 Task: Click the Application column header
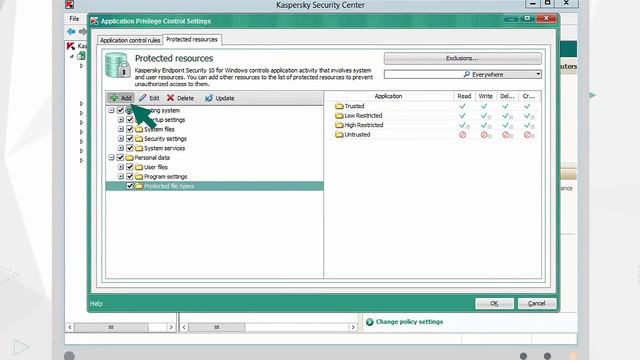(x=388, y=96)
